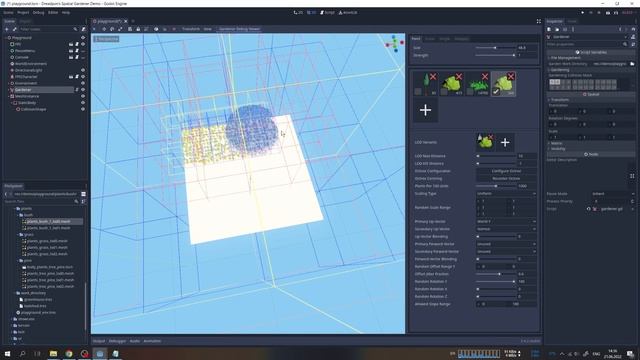The width and height of the screenshot is (640, 360).
Task: Click the instance scene link icon
Action: pos(15,29)
